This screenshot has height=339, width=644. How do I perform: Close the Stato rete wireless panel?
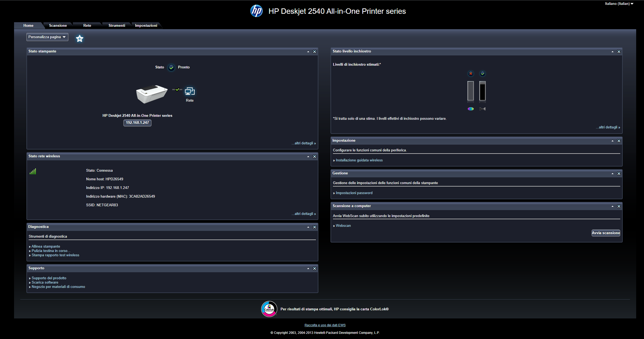[315, 157]
